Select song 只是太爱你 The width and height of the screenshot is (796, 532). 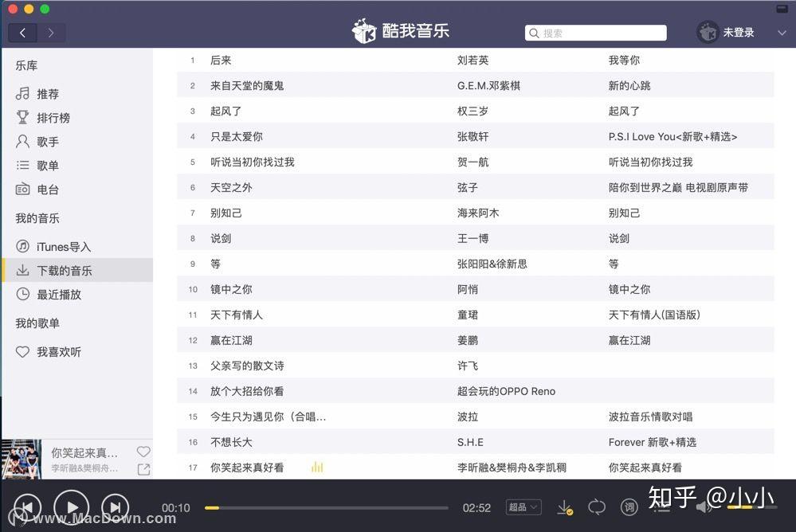point(237,136)
